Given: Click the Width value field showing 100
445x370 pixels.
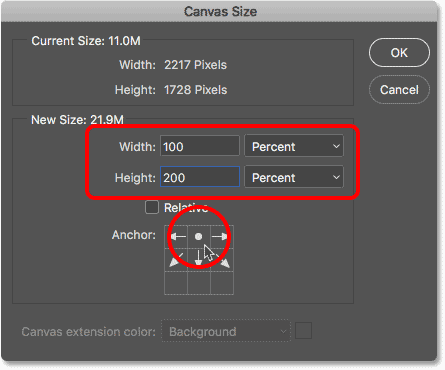Looking at the screenshot, I should tap(200, 146).
